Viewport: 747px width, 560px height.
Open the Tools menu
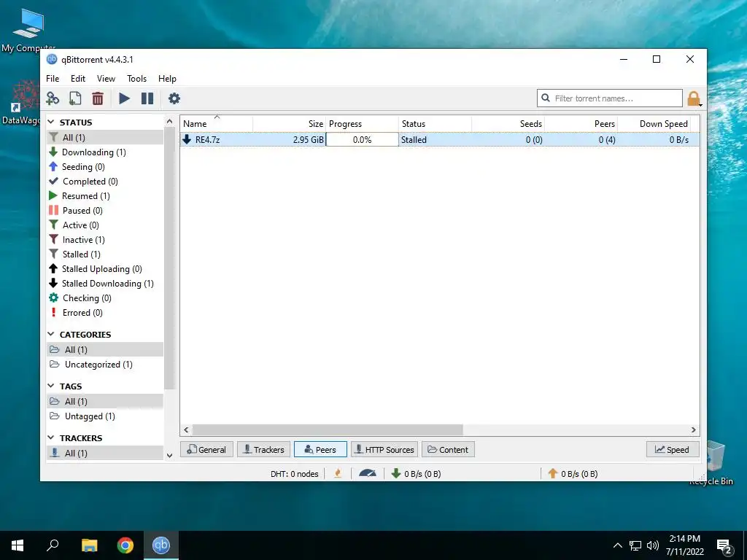tap(136, 79)
